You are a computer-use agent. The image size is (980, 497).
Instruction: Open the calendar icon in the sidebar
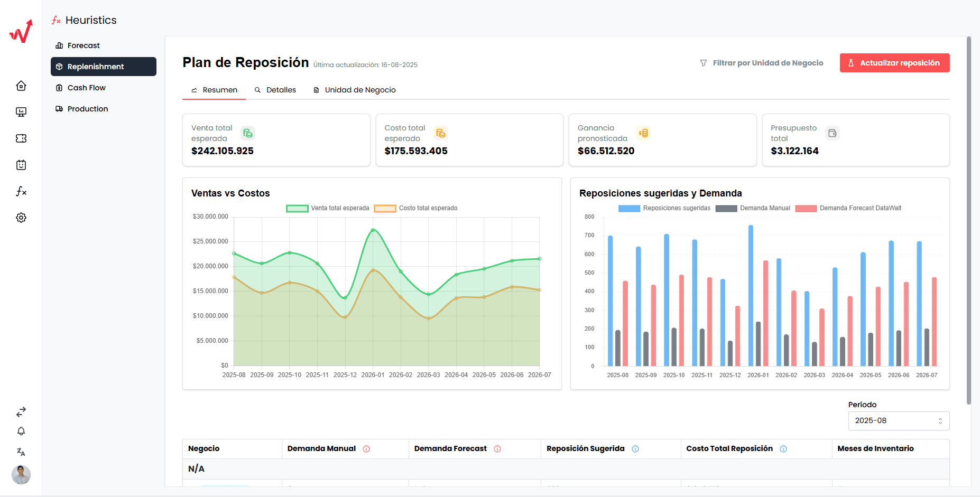(21, 165)
